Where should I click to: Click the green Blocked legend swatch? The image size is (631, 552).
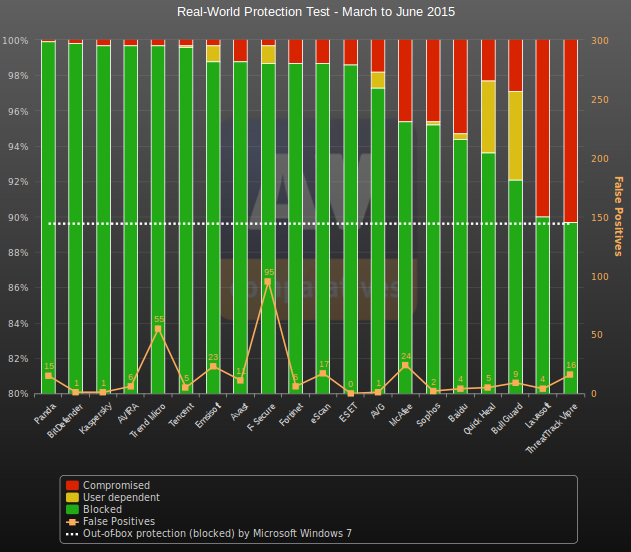(72, 509)
